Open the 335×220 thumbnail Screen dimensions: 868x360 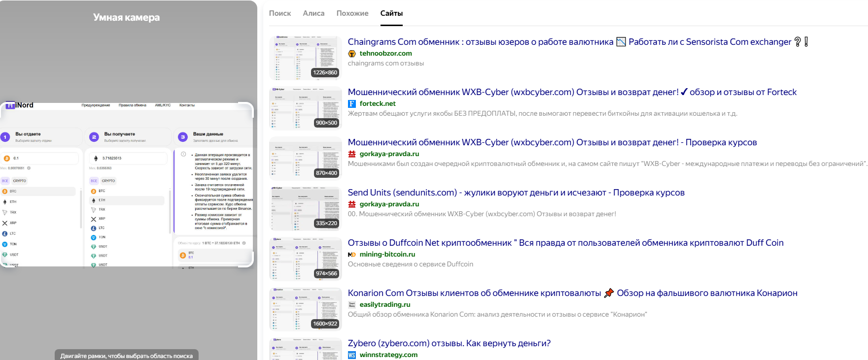coord(306,209)
